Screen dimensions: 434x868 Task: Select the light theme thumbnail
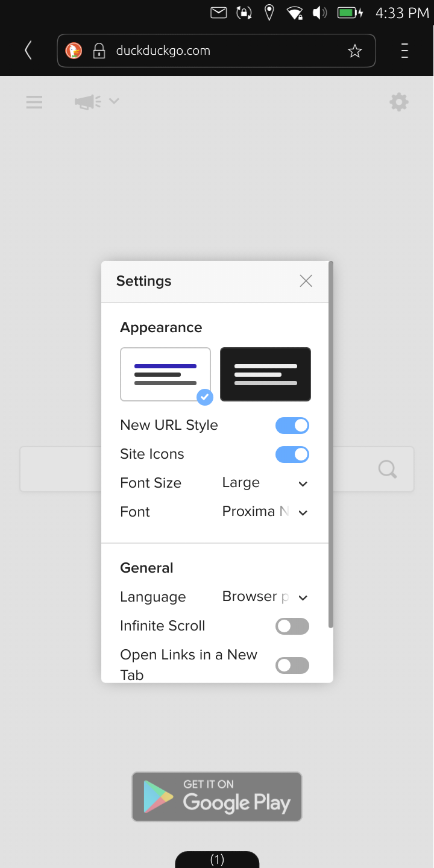(x=166, y=374)
